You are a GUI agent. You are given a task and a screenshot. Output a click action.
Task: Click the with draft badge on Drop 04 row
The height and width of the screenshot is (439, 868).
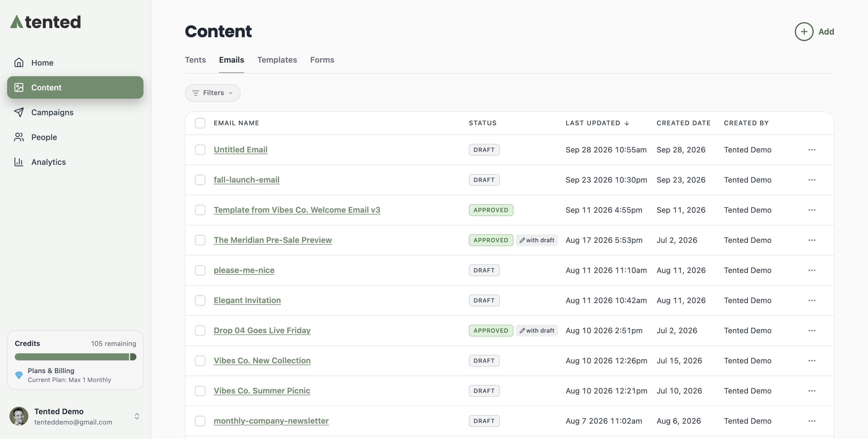click(537, 330)
